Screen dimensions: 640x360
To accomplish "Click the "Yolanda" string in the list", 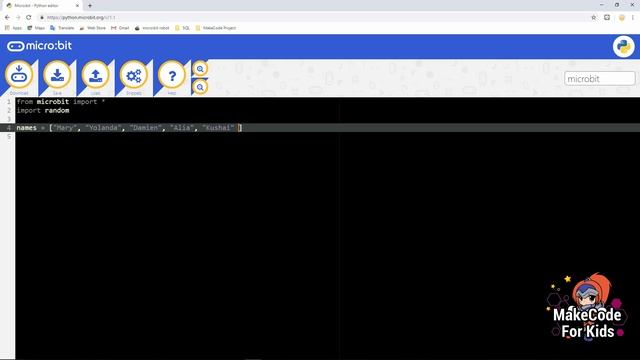I will 103,128.
